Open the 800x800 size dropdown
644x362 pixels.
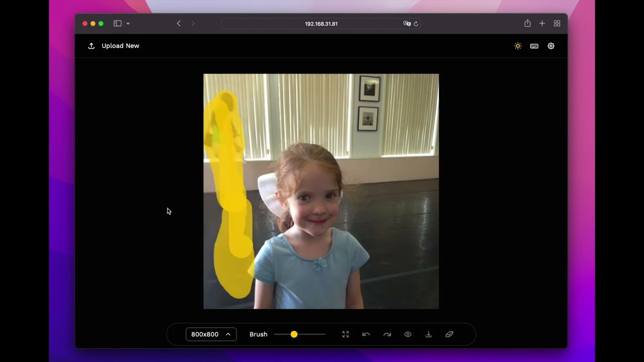tap(211, 334)
